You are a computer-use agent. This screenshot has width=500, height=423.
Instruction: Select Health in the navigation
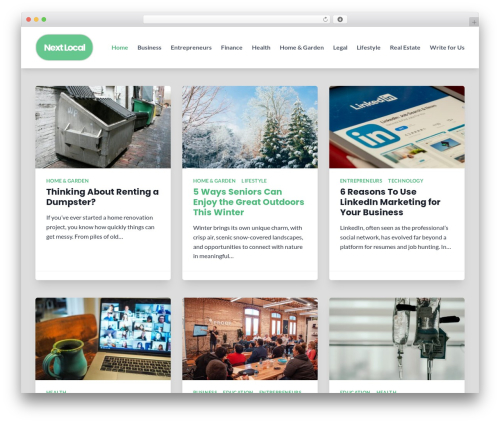coord(261,48)
